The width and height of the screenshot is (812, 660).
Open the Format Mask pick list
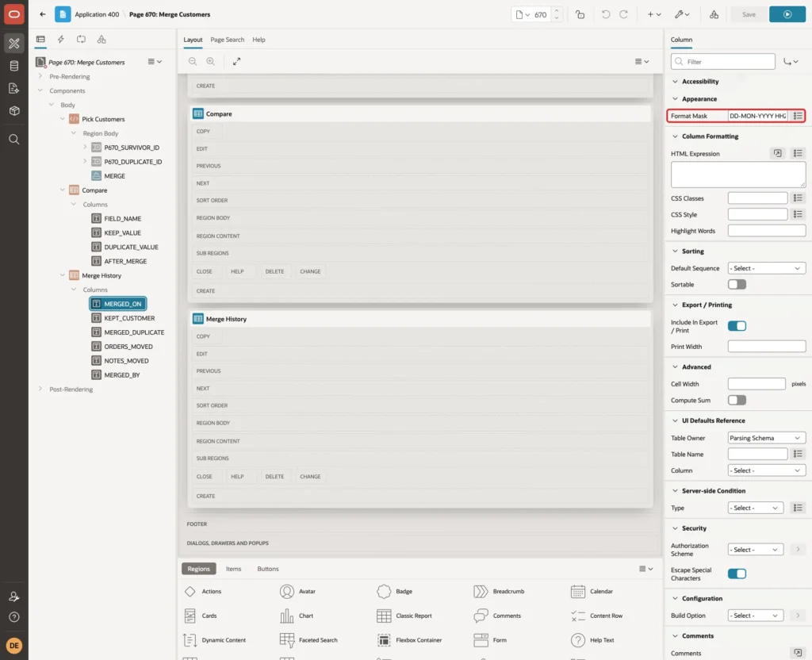point(798,116)
